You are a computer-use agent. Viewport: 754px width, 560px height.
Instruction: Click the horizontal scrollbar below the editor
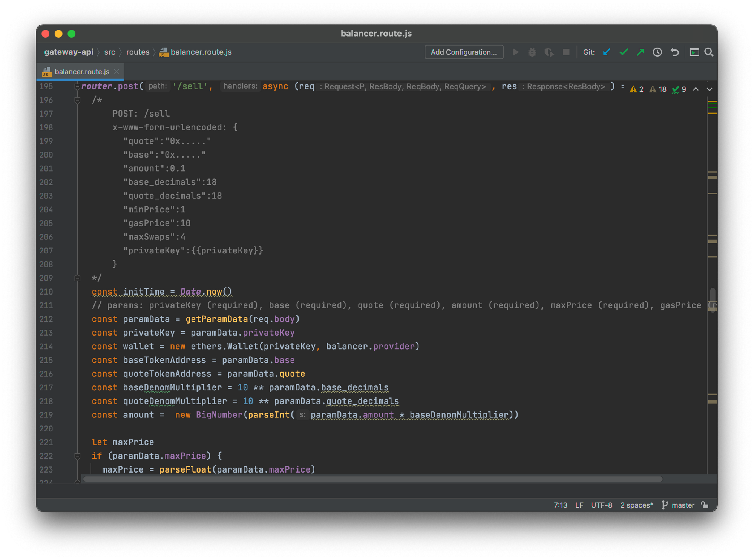(x=372, y=479)
